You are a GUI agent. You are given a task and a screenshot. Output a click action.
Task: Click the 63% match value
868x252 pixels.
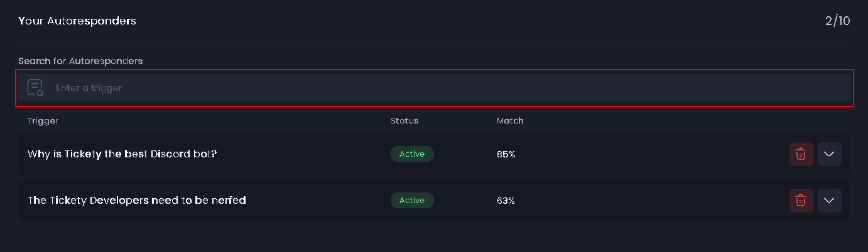(506, 201)
